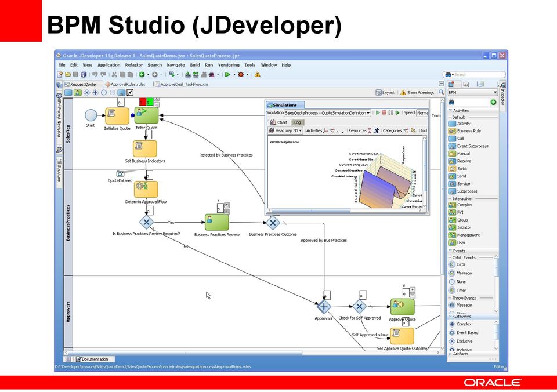Screen dimensions: 557x392
Task: Collapse the Gateways palette section
Action: (x=450, y=316)
